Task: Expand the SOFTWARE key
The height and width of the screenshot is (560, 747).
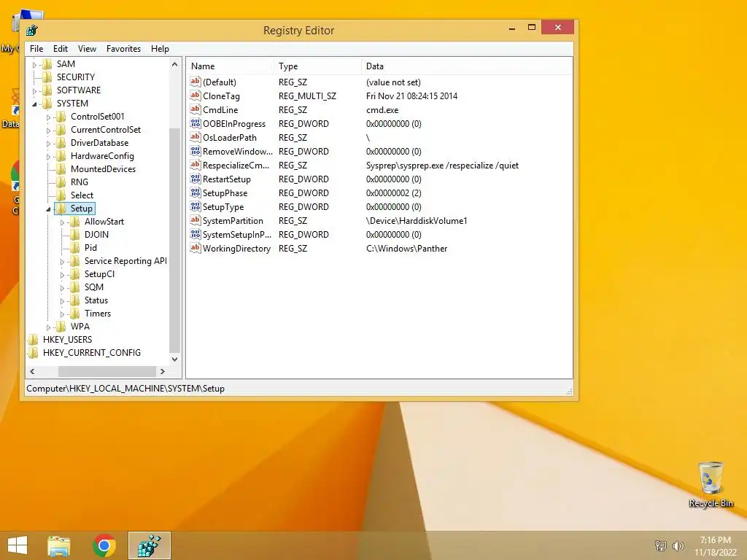Action: [x=34, y=90]
